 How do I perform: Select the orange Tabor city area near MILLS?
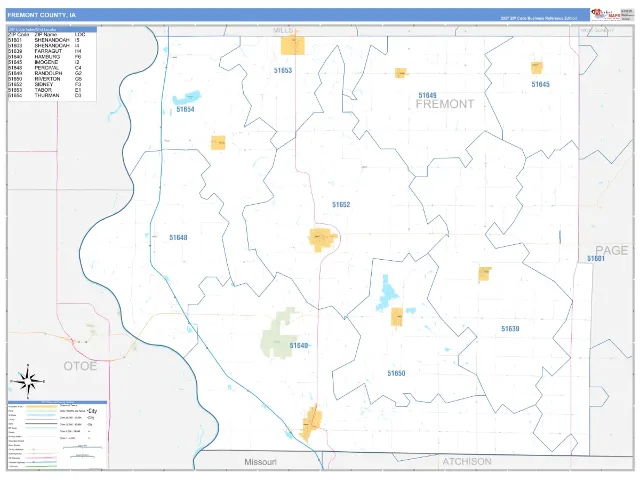[x=293, y=45]
